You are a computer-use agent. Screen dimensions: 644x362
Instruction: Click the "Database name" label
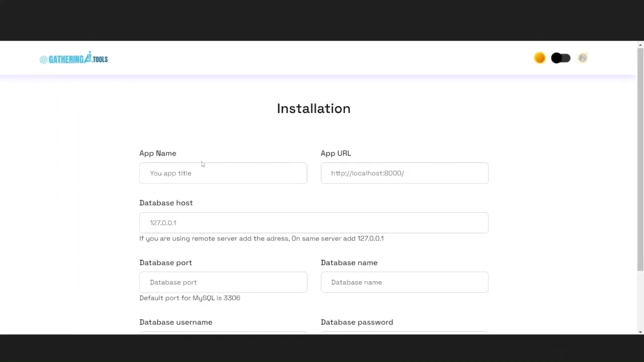(x=349, y=262)
